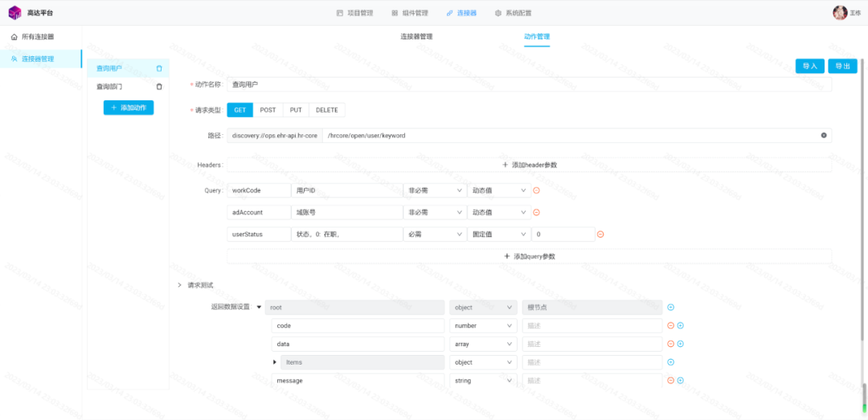868x420 pixels.
Task: Change the code type from number
Action: pyautogui.click(x=483, y=326)
